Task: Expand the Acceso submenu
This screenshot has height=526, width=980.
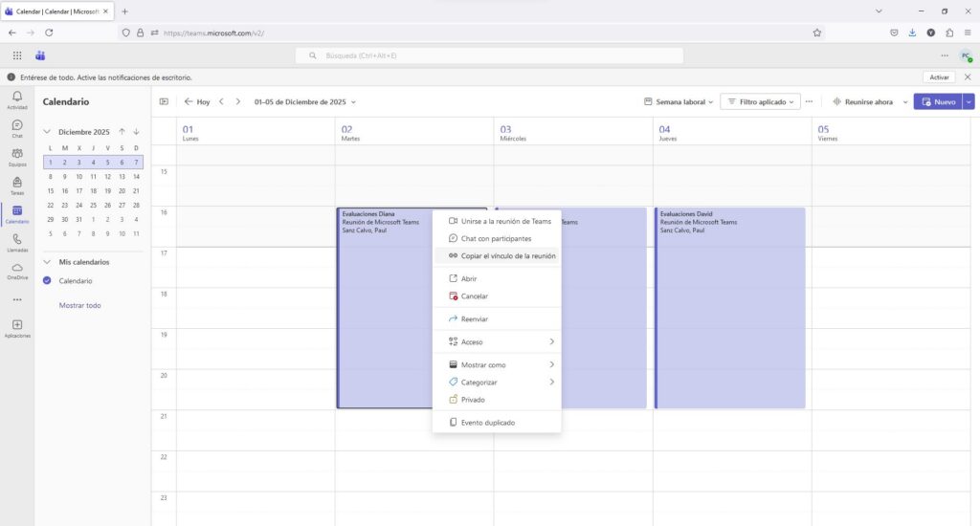Action: pyautogui.click(x=552, y=341)
